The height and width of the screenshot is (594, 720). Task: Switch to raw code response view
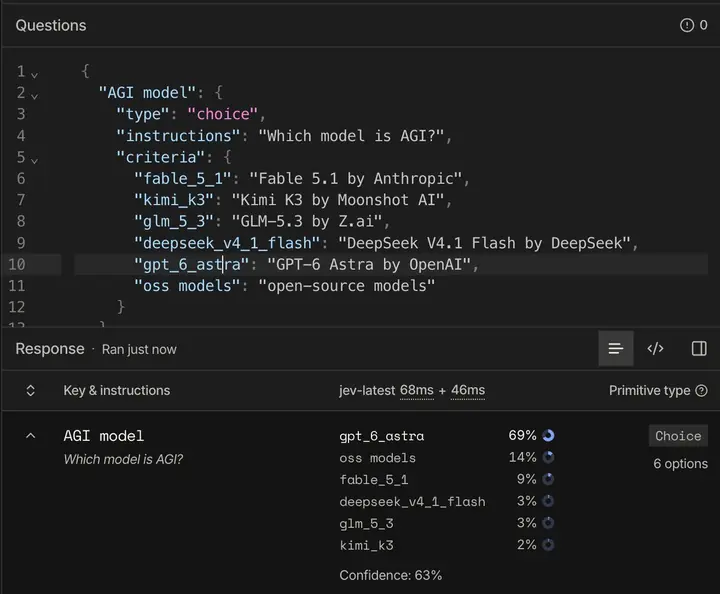pyautogui.click(x=655, y=348)
